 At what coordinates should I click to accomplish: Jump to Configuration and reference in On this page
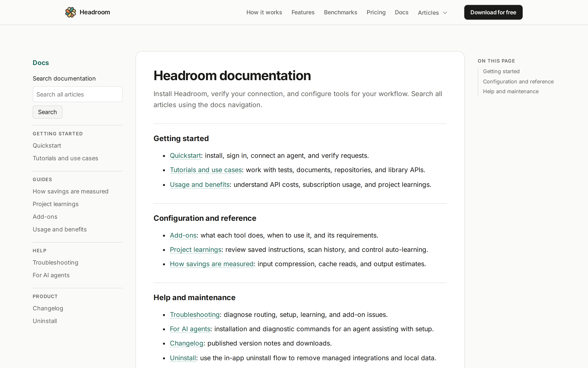click(x=518, y=82)
